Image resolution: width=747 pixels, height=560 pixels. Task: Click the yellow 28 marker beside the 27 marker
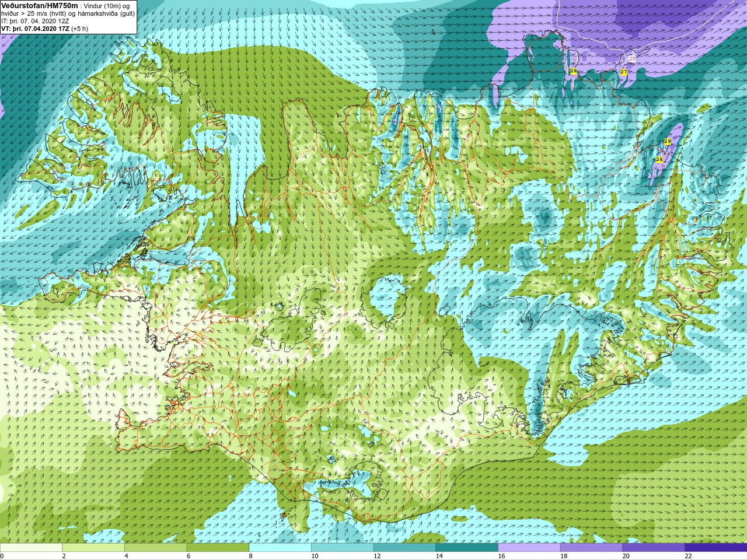pyautogui.click(x=574, y=71)
